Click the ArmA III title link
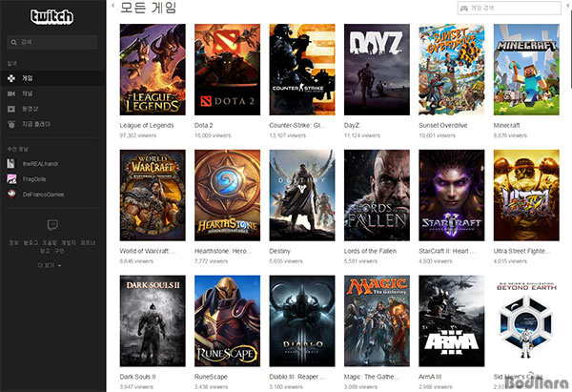Viewport: 572px width, 392px height. (430, 377)
